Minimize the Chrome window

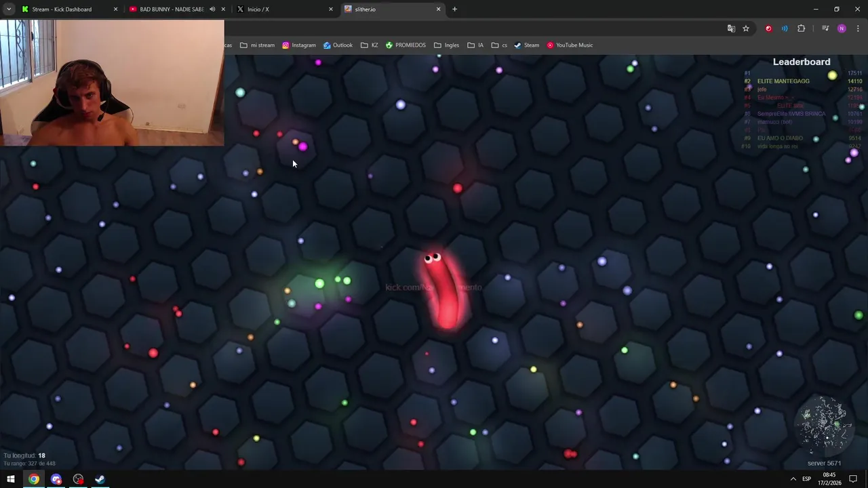point(816,9)
